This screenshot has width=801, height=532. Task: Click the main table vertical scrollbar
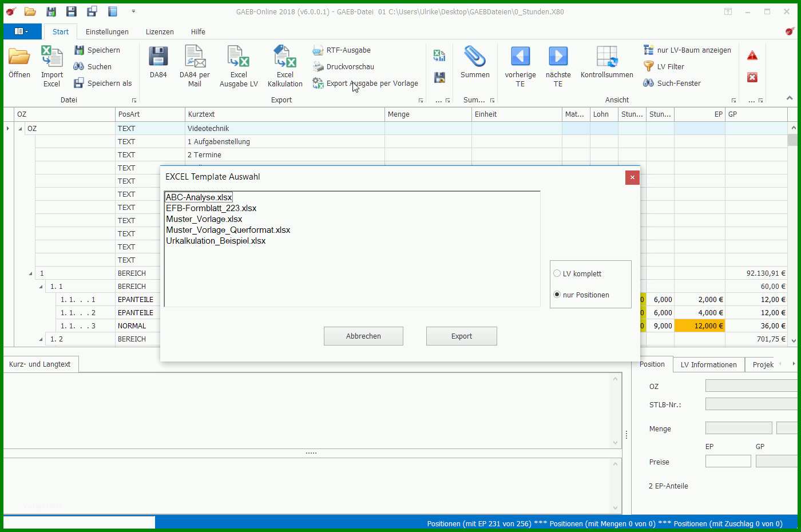click(793, 234)
